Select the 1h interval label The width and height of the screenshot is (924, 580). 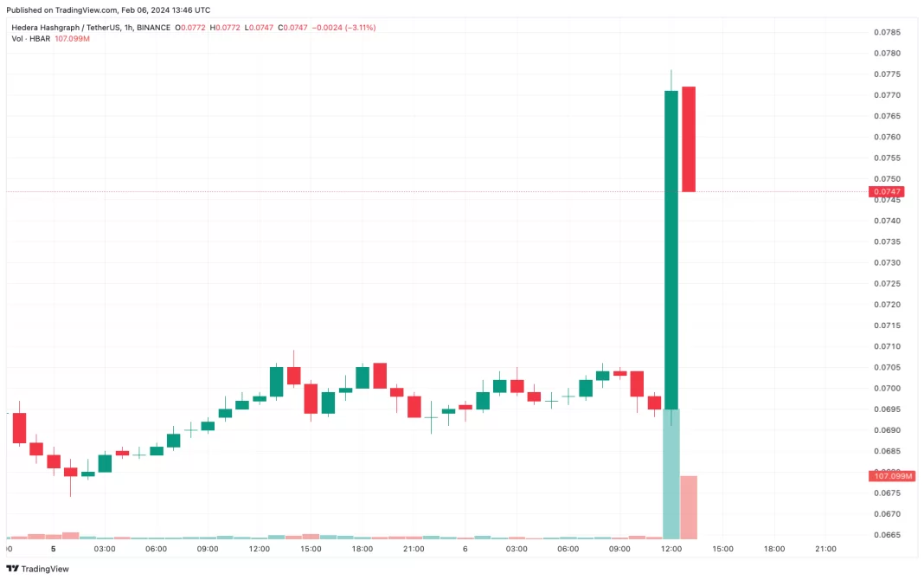(x=128, y=28)
